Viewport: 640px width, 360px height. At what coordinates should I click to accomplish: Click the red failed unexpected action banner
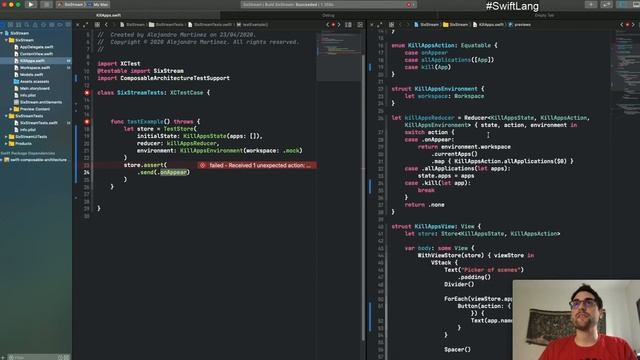coord(257,165)
